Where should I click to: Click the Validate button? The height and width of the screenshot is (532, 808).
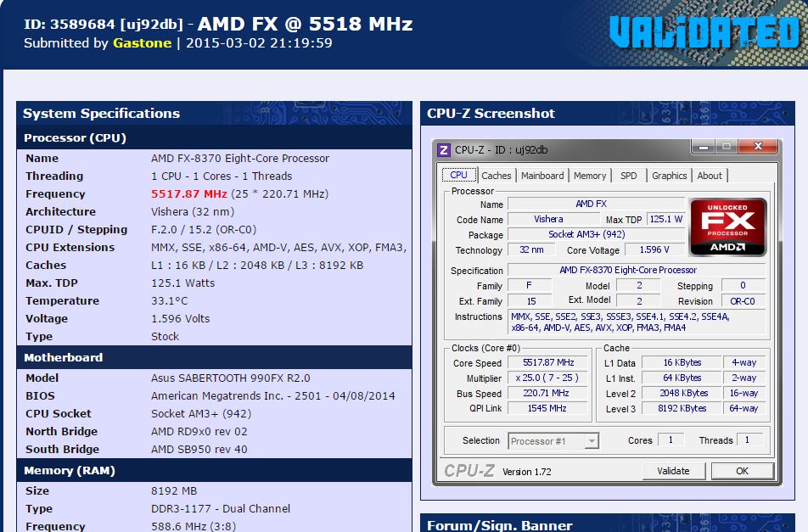click(673, 471)
